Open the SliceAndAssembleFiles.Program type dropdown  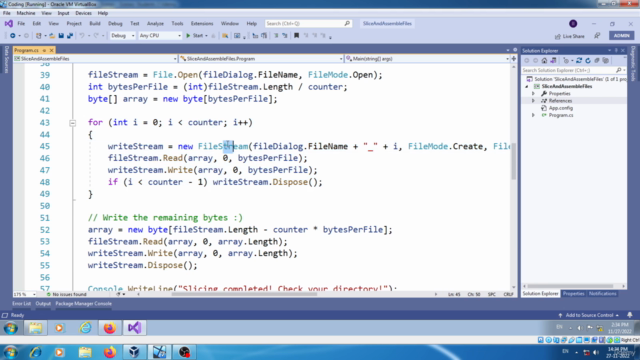pyautogui.click(x=261, y=59)
